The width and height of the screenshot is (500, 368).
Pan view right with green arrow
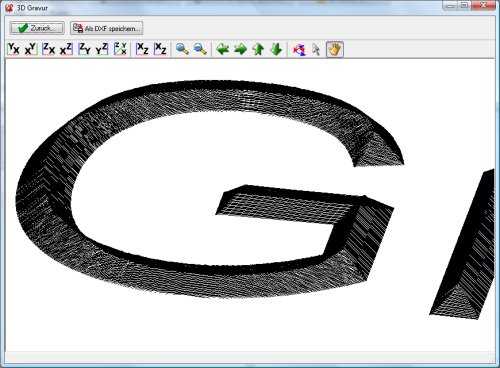(240, 49)
